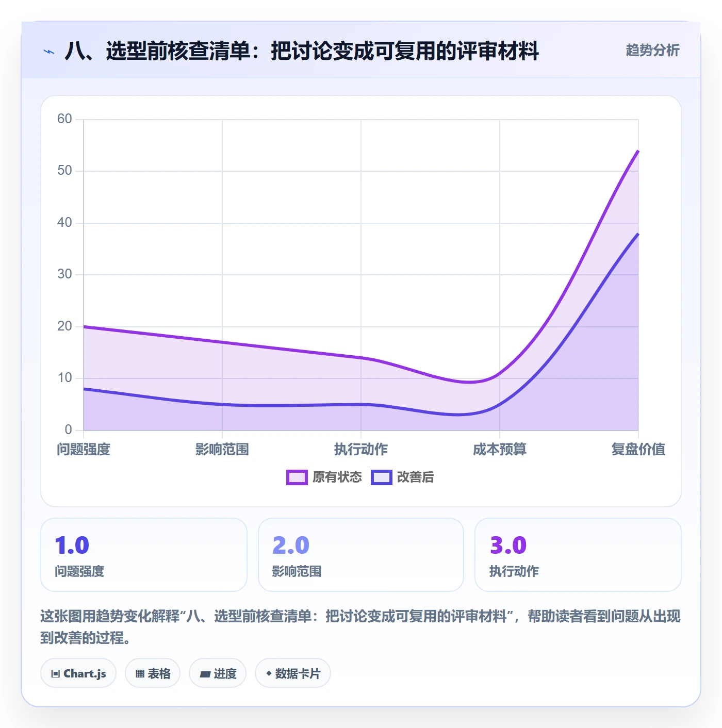
Task: Click the 30 y-axis tick value
Action: (x=64, y=274)
